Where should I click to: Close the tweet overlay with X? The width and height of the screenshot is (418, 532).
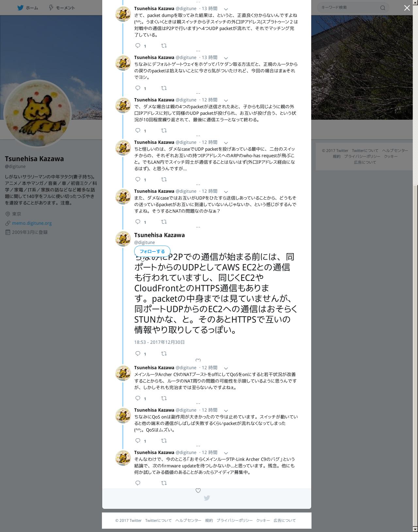click(407, 8)
